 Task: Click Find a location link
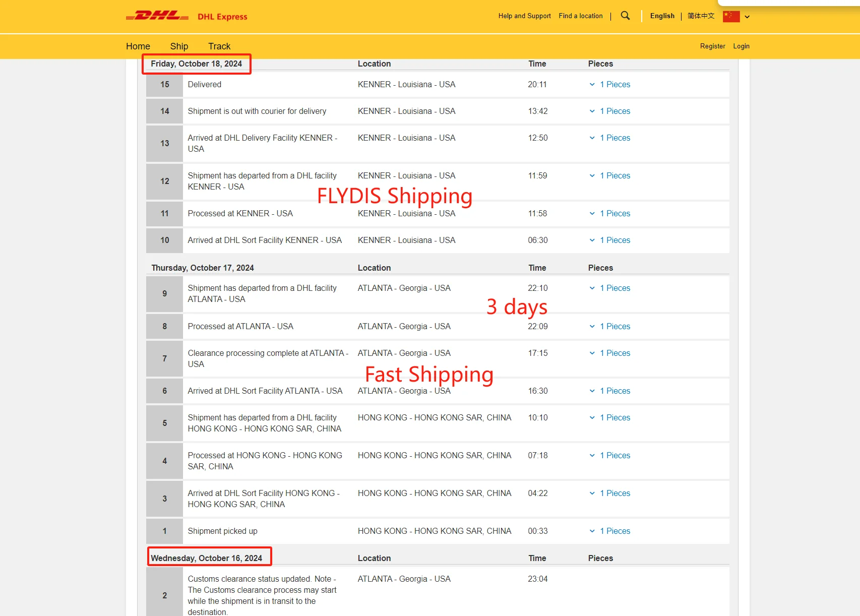click(580, 16)
